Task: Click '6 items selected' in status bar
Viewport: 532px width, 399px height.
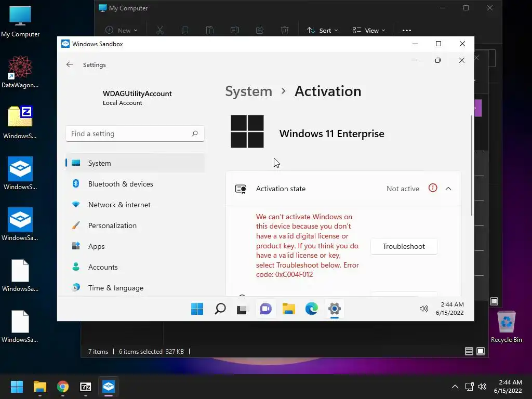Action: point(140,352)
